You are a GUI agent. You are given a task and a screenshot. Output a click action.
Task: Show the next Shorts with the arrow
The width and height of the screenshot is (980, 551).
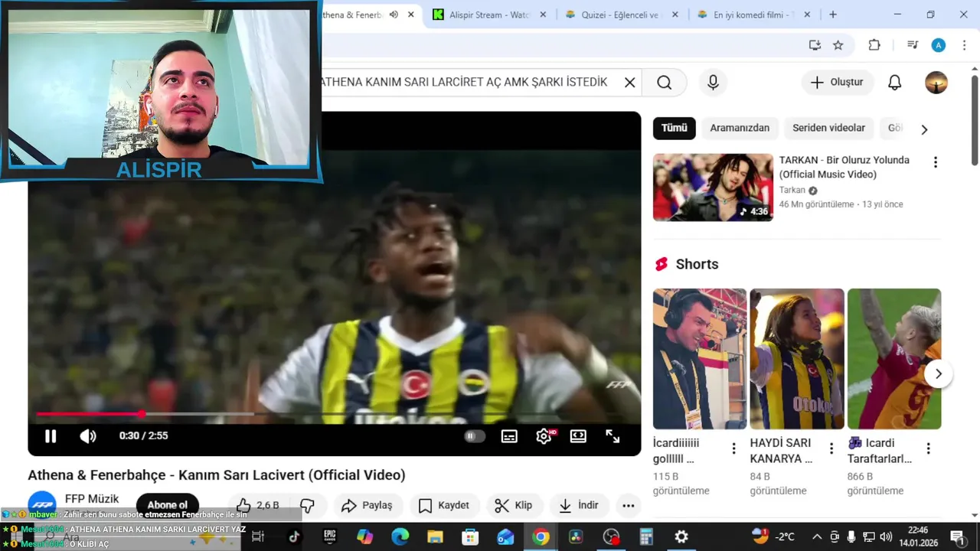tap(938, 374)
